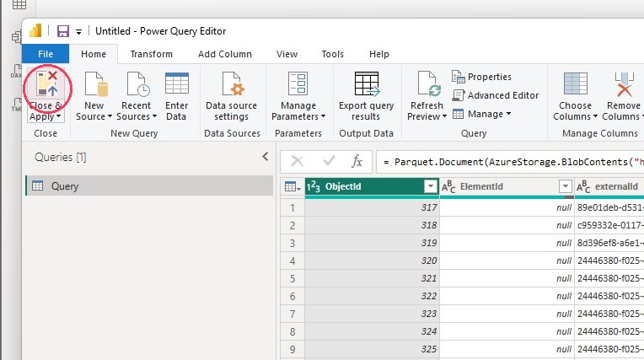Click the Close & Apply icon
Viewport: 644px width, 360px height.
tap(47, 83)
